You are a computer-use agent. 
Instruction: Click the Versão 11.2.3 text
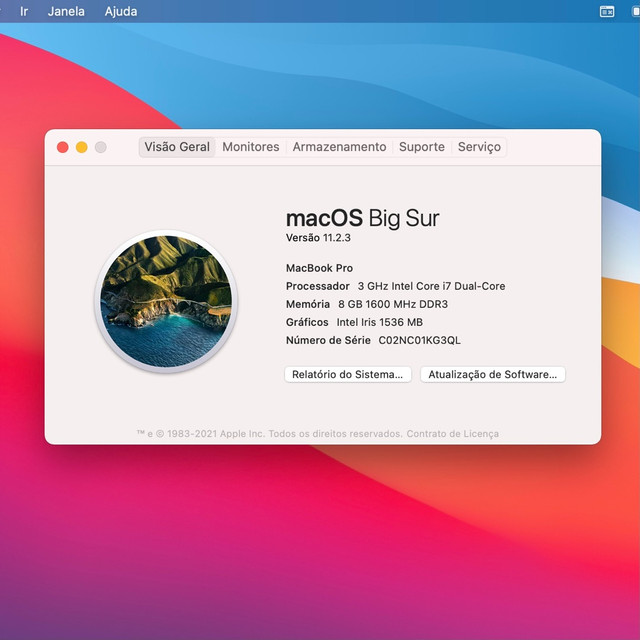pyautogui.click(x=318, y=238)
